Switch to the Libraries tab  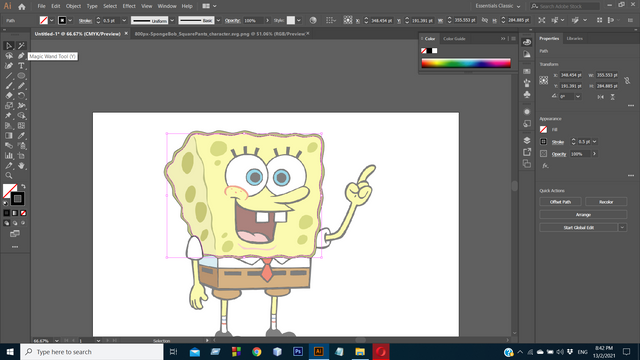[x=574, y=38]
